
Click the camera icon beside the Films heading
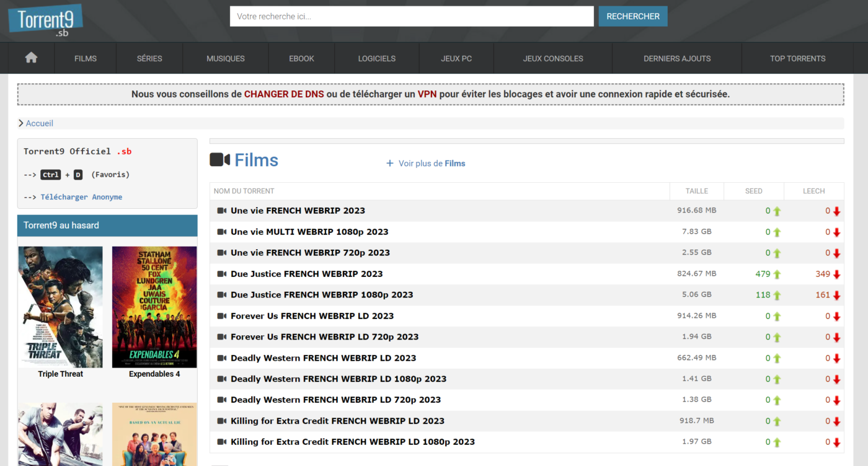coord(220,159)
